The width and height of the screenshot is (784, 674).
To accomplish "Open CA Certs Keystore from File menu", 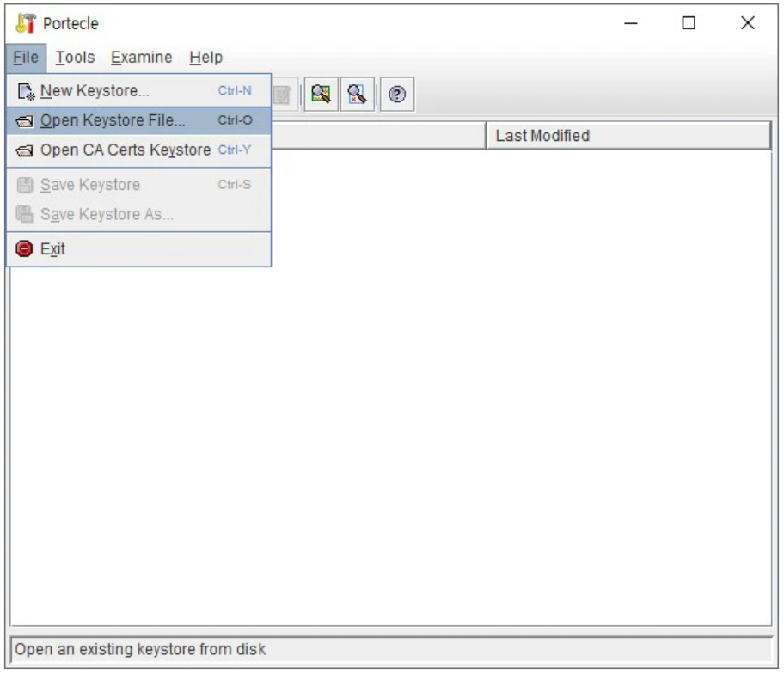I will pos(139,150).
